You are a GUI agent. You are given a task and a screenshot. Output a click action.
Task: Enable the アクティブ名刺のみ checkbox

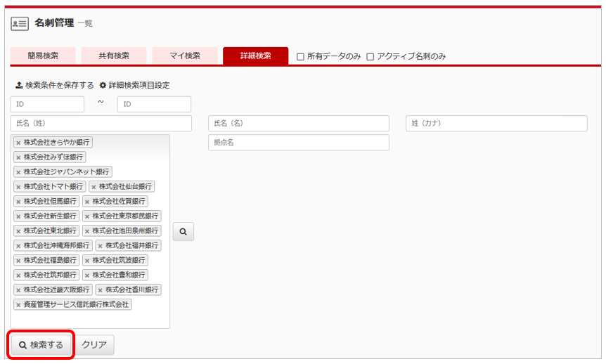click(x=370, y=57)
